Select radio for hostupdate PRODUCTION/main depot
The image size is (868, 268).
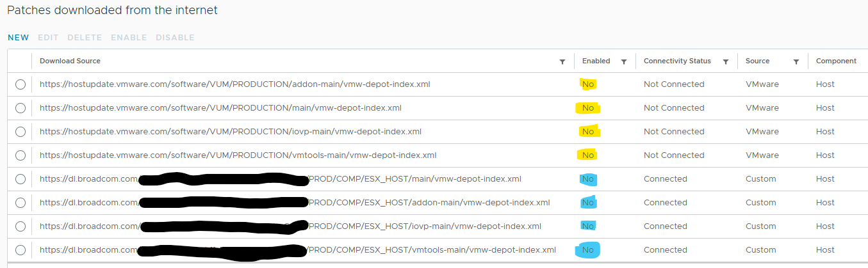pos(20,108)
